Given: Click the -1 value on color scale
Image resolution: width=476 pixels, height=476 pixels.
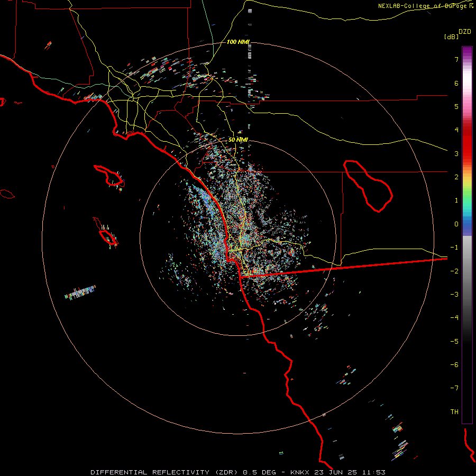Looking at the screenshot, I should click(x=454, y=248).
